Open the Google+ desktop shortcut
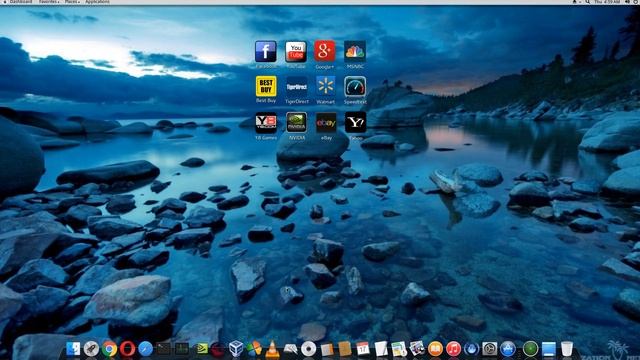 point(325,51)
